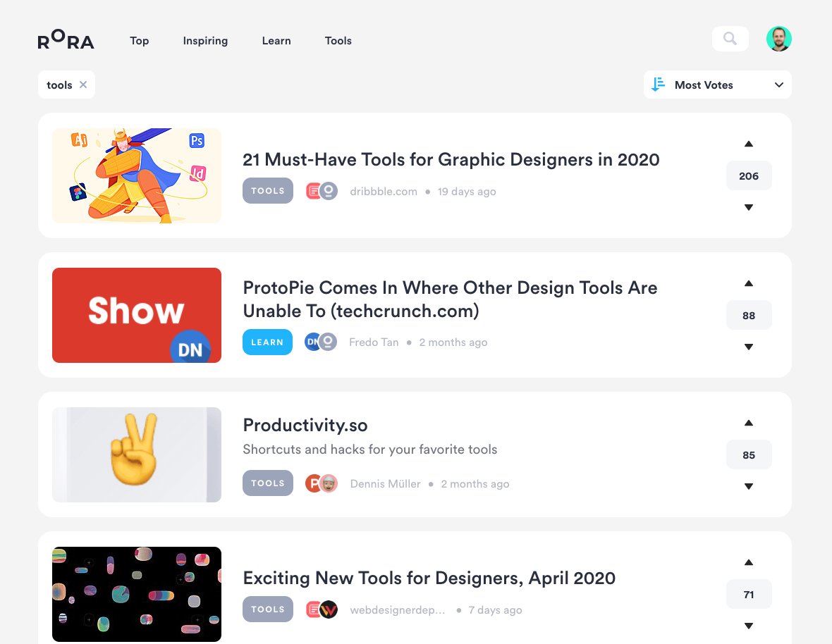Click the Show DN article thumbnail
The height and width of the screenshot is (644, 832).
tap(136, 315)
